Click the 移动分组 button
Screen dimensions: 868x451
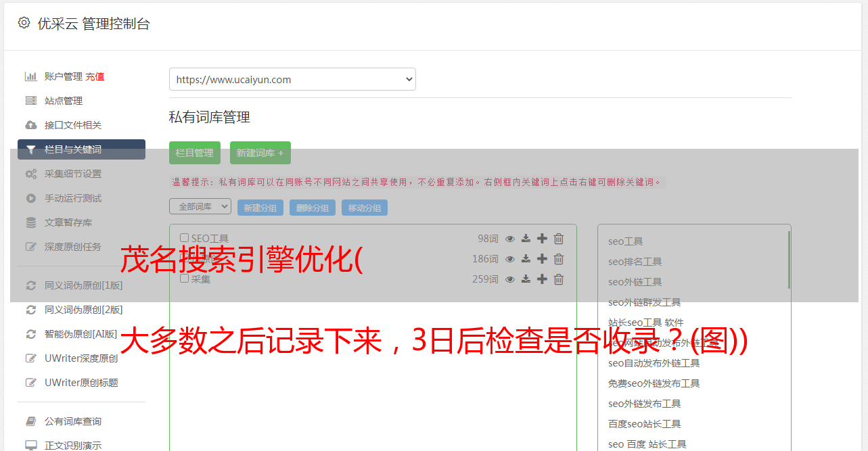(365, 208)
